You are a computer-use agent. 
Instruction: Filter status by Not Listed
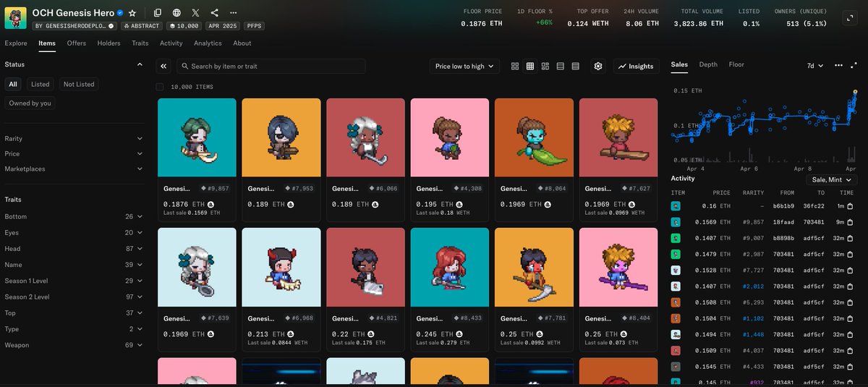[79, 85]
